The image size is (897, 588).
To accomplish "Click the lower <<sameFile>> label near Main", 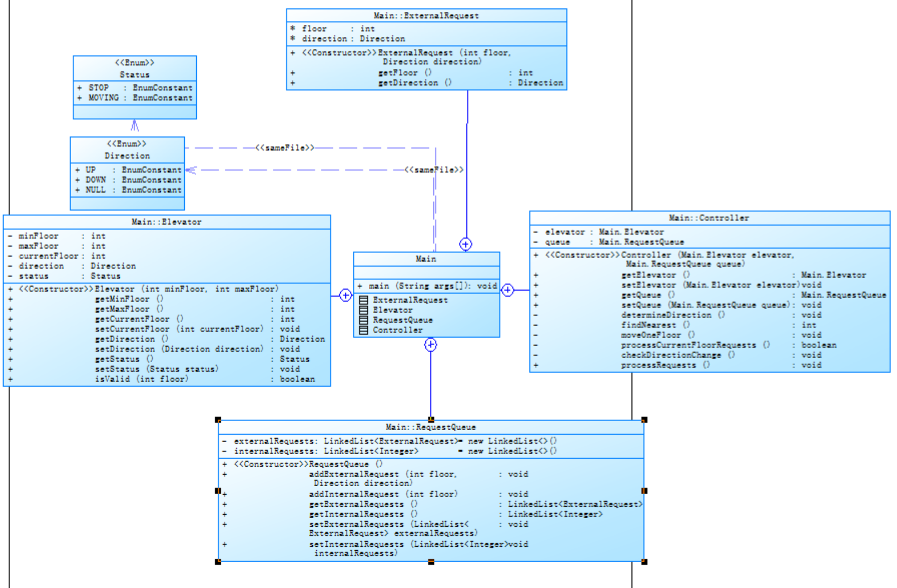I will [434, 170].
